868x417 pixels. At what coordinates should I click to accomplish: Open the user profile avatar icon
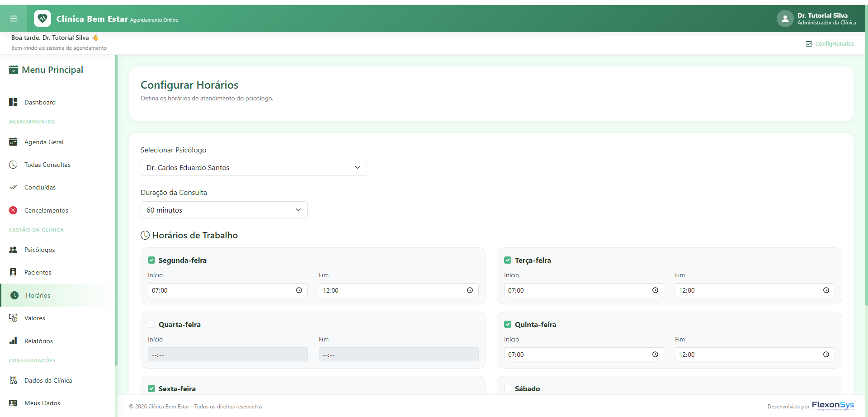(x=785, y=19)
